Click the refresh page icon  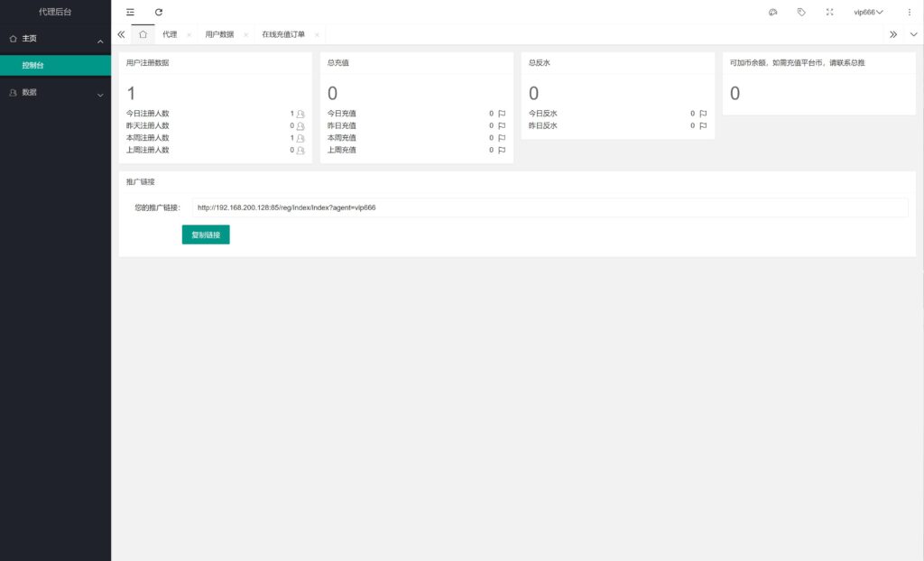click(159, 12)
